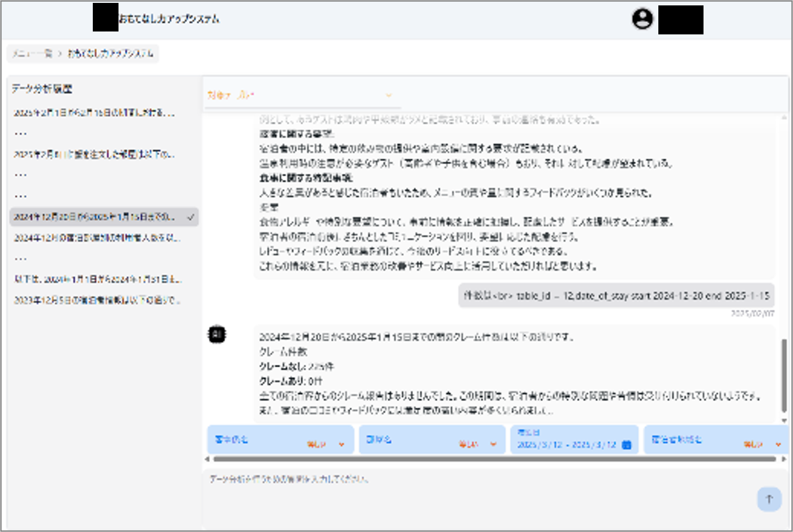This screenshot has width=793, height=532.
Task: Click the horizontal scrollbar left arrow
Action: [207, 459]
